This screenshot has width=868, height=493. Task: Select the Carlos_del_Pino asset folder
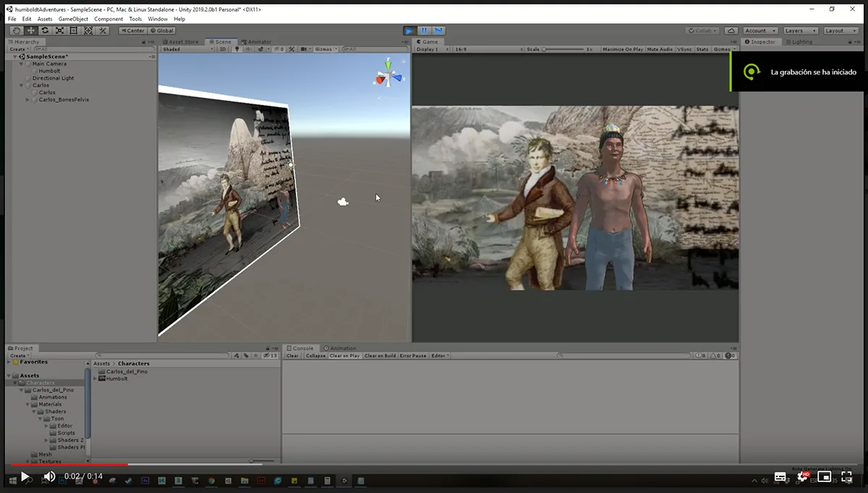click(x=127, y=371)
